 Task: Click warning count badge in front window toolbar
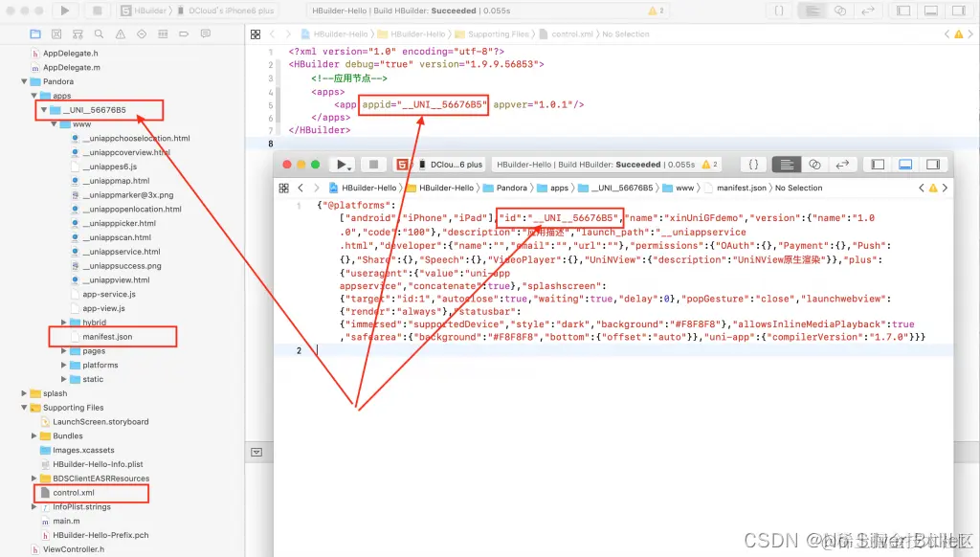point(709,165)
